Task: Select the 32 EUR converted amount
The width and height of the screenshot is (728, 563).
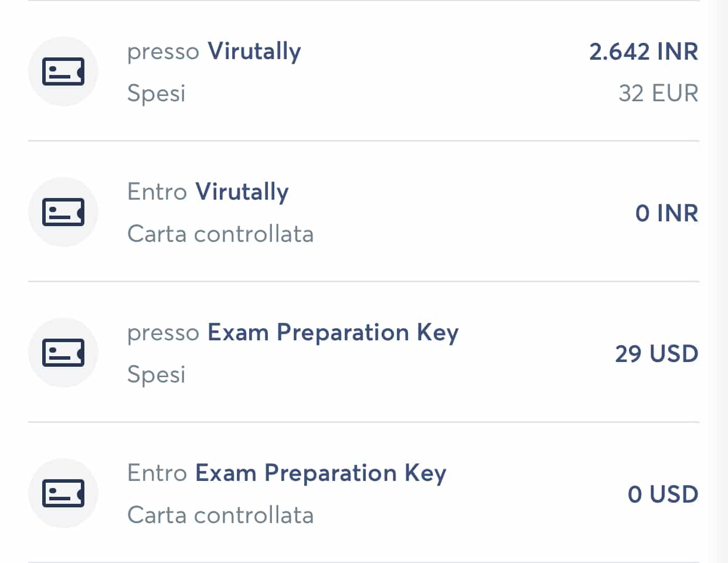Action: (658, 93)
